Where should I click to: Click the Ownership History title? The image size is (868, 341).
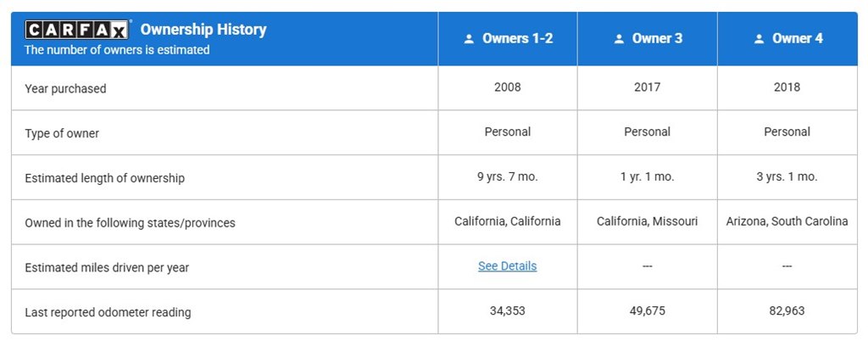(203, 30)
